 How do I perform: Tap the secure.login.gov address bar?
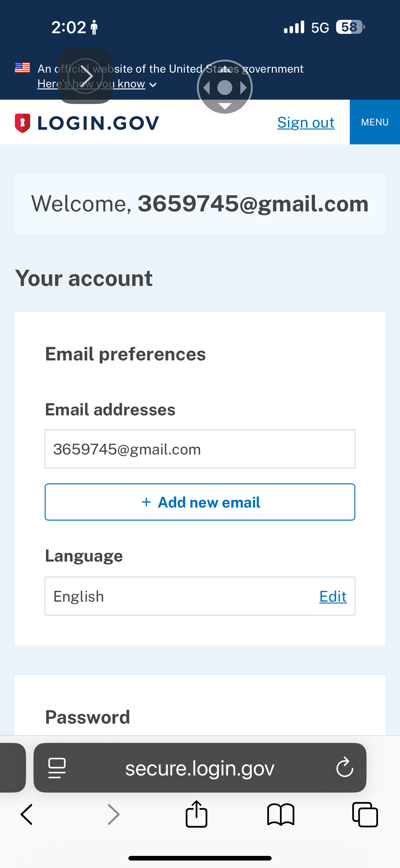click(x=200, y=768)
